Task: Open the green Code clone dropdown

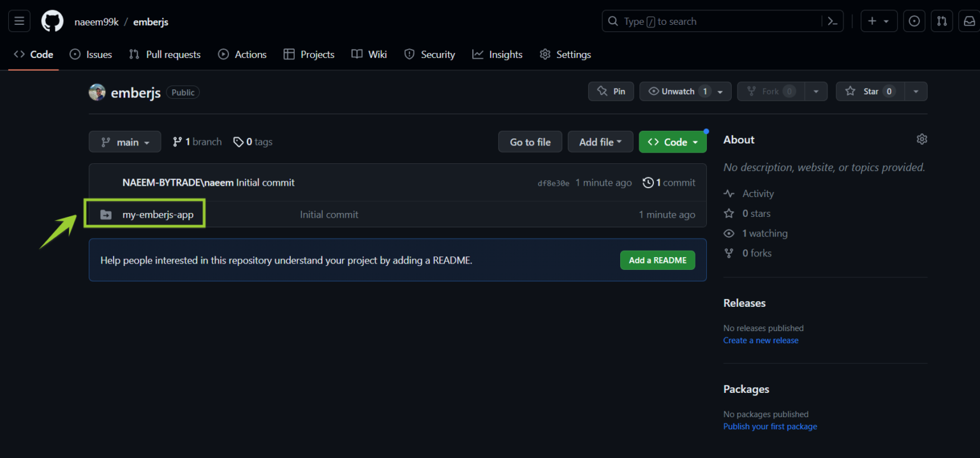Action: point(672,141)
